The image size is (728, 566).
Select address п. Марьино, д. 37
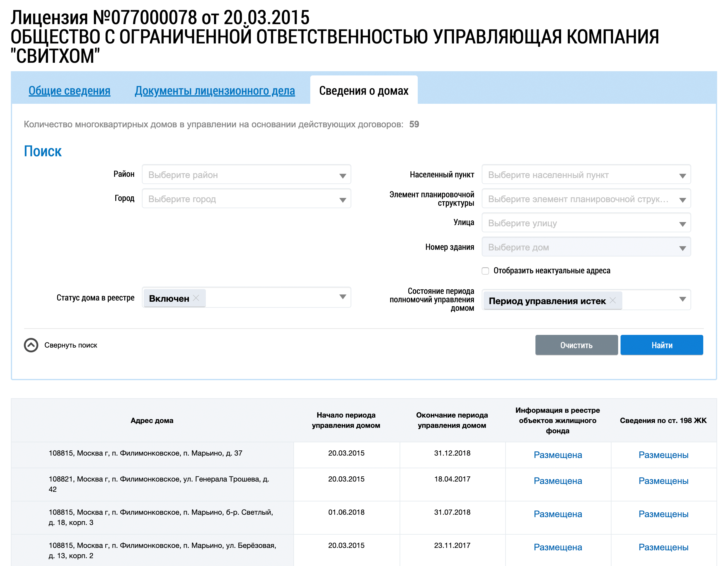point(145,453)
